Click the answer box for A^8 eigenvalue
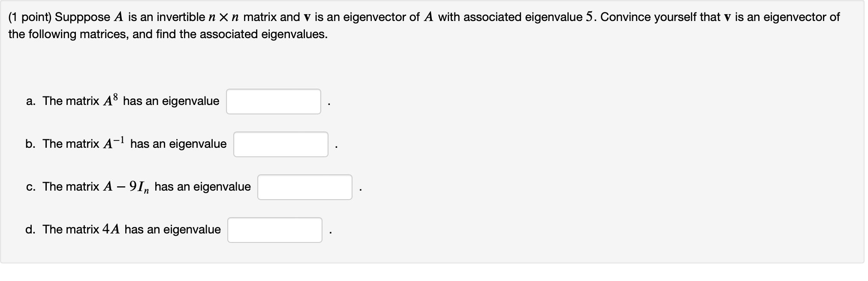Viewport: 868px width, 281px height. click(x=273, y=102)
